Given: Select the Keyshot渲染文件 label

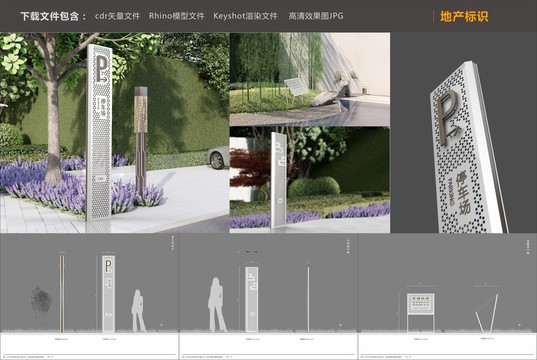Looking at the screenshot, I should [245, 16].
